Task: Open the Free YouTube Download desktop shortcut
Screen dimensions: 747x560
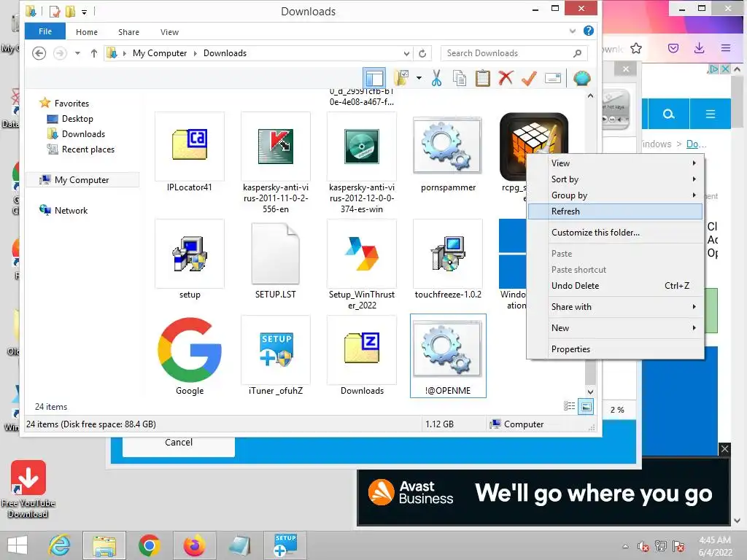Action: pyautogui.click(x=28, y=489)
